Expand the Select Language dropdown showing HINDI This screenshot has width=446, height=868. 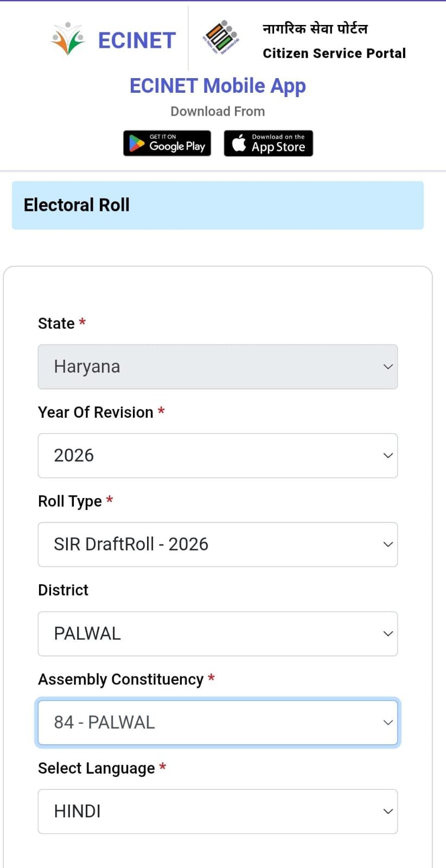(218, 812)
